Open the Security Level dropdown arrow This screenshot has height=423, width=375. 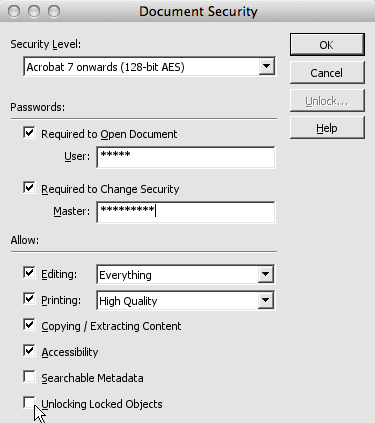tap(266, 66)
